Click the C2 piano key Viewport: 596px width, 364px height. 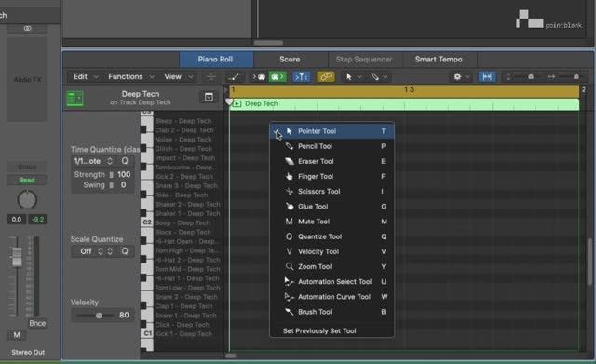(x=147, y=222)
